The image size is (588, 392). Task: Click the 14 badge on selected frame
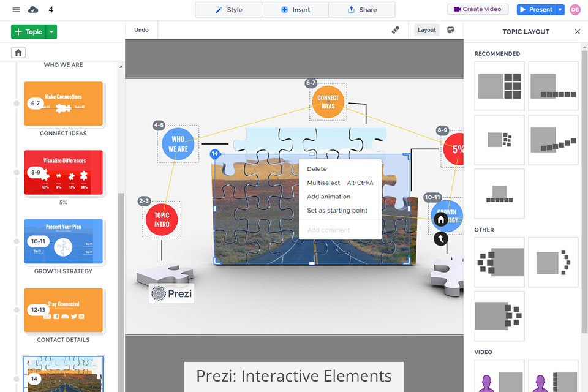[x=214, y=153]
